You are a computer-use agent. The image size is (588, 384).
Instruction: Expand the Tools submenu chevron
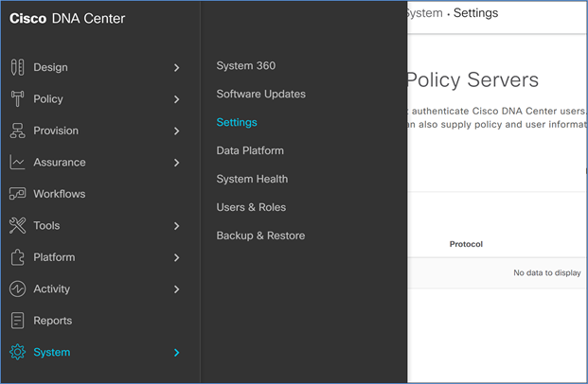(x=177, y=226)
